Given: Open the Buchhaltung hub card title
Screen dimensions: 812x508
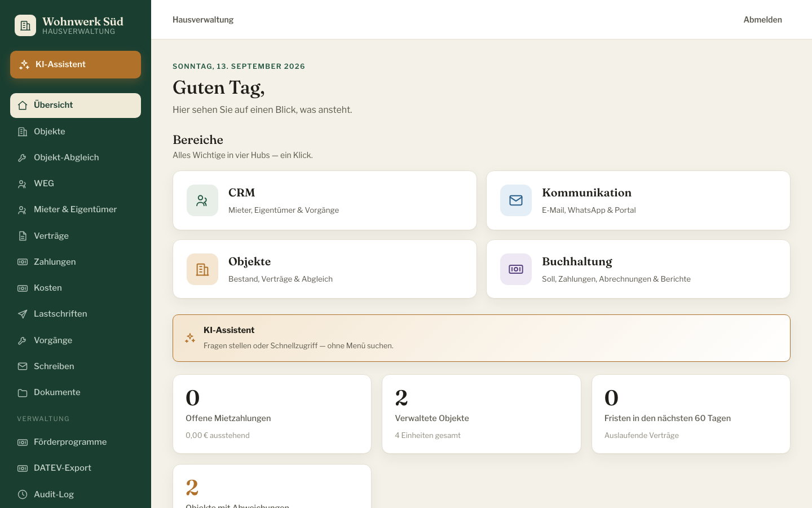Looking at the screenshot, I should (x=577, y=261).
